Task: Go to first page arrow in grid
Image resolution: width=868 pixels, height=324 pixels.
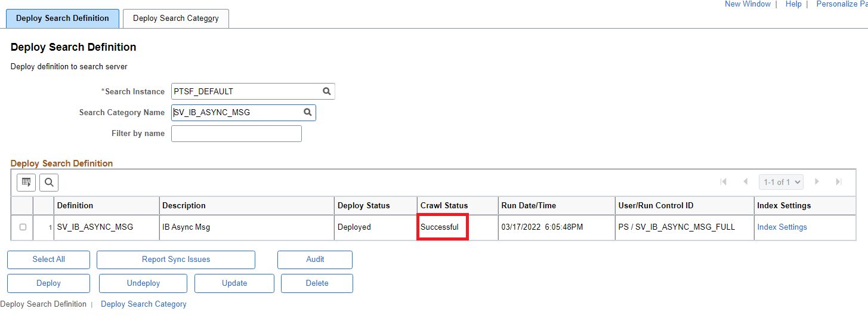Action: (724, 182)
